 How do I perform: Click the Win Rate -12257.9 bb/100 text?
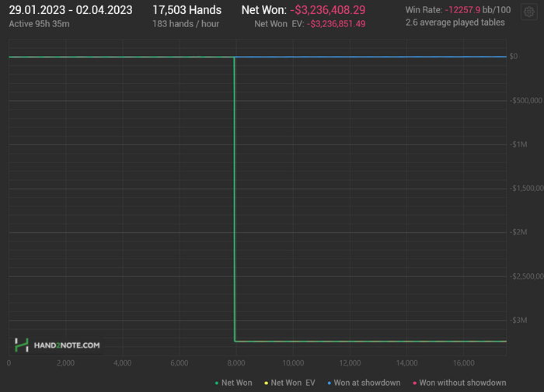[458, 10]
